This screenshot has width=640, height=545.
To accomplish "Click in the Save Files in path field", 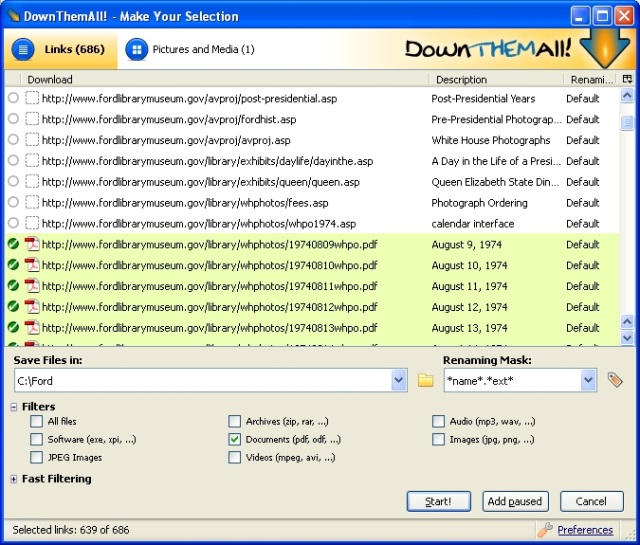I will coord(203,380).
